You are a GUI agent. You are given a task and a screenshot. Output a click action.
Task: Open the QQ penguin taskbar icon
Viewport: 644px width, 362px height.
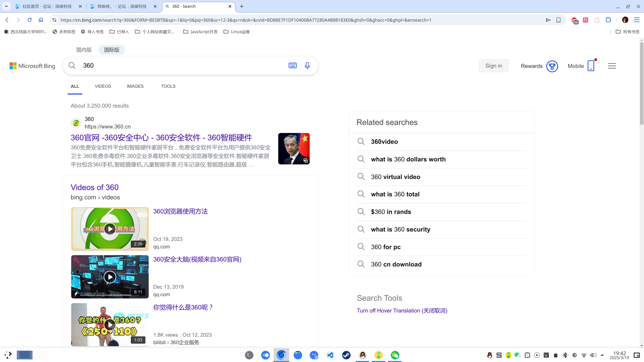point(363,355)
